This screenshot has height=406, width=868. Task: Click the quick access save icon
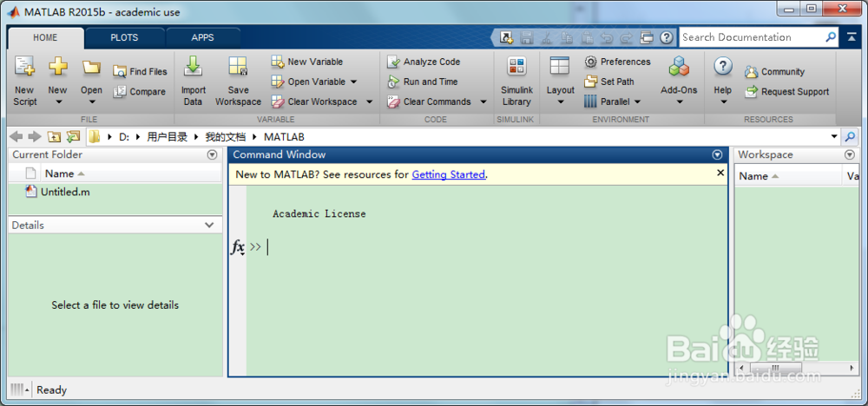coord(527,37)
